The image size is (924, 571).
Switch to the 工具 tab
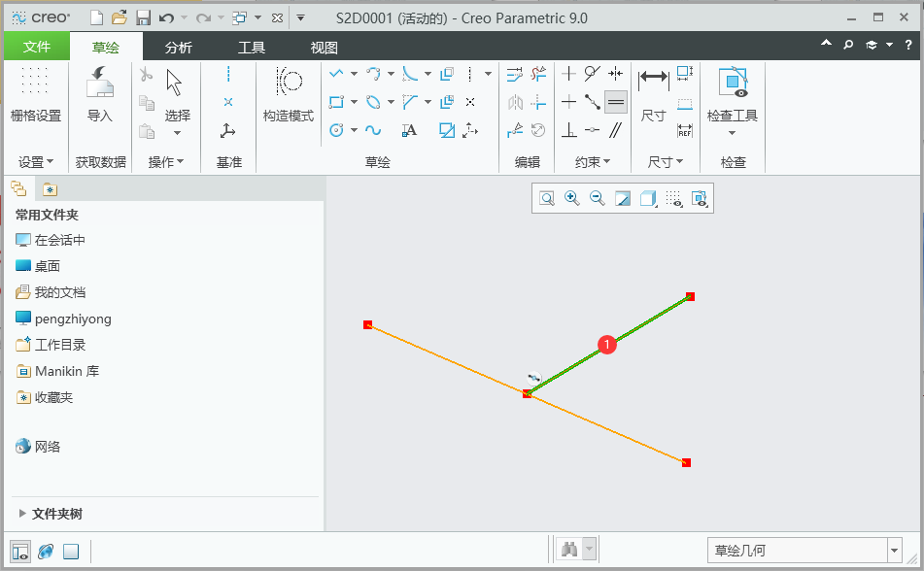[x=252, y=48]
